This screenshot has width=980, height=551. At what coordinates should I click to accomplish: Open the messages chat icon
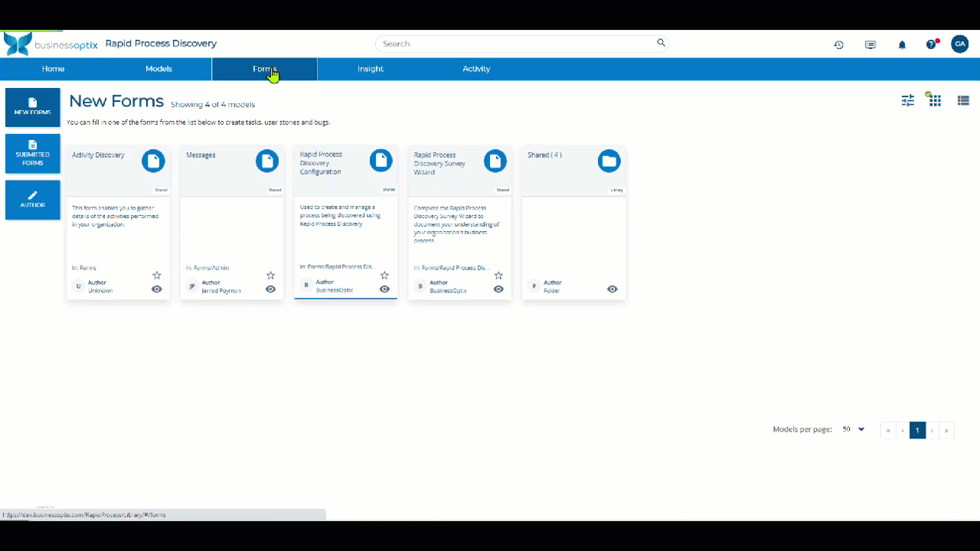871,44
